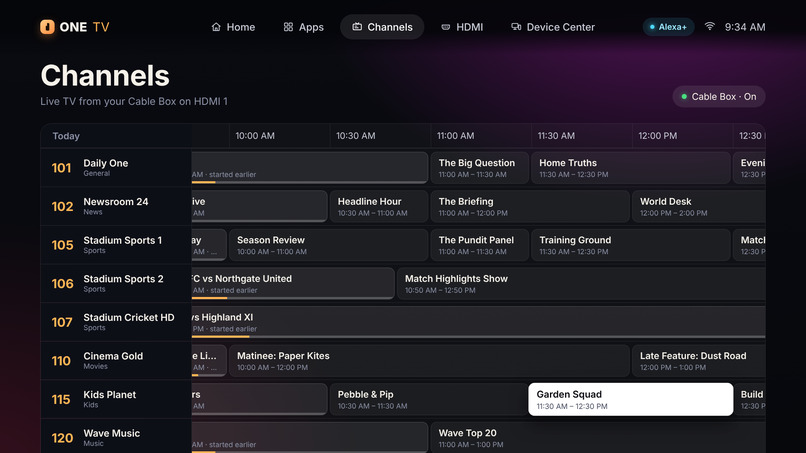Select channel 106 Stadium Sports 2
Viewport: 806px width, 453px height.
click(116, 283)
